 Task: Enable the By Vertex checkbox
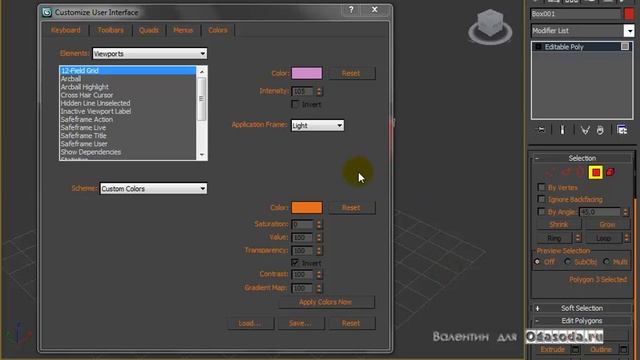541,187
